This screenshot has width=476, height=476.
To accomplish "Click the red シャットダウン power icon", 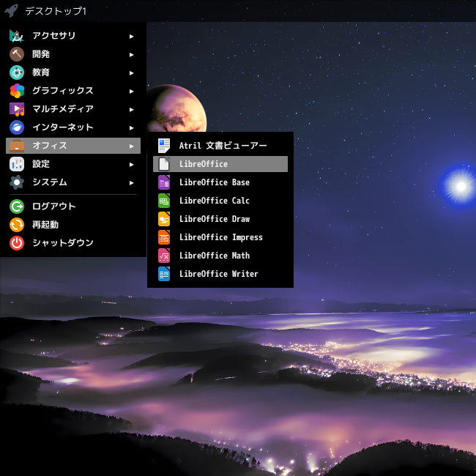I will coord(17,243).
